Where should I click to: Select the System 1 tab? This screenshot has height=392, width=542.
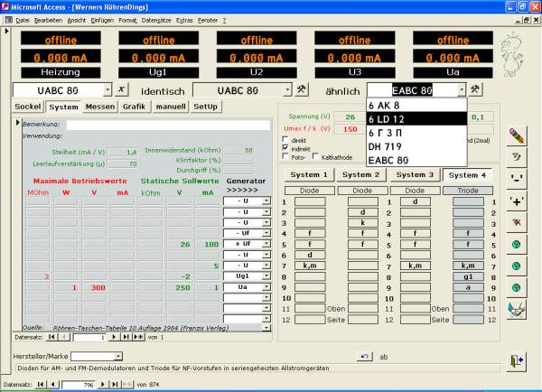309,175
